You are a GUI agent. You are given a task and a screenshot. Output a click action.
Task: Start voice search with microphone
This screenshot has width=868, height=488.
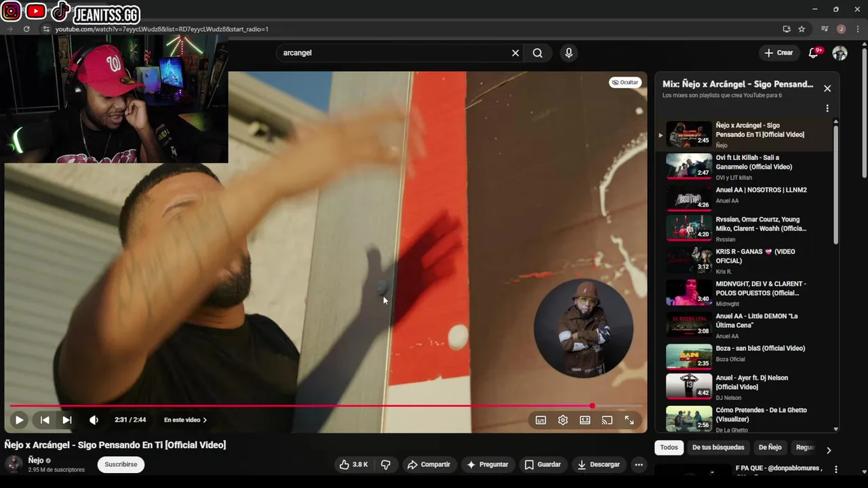[x=569, y=53]
